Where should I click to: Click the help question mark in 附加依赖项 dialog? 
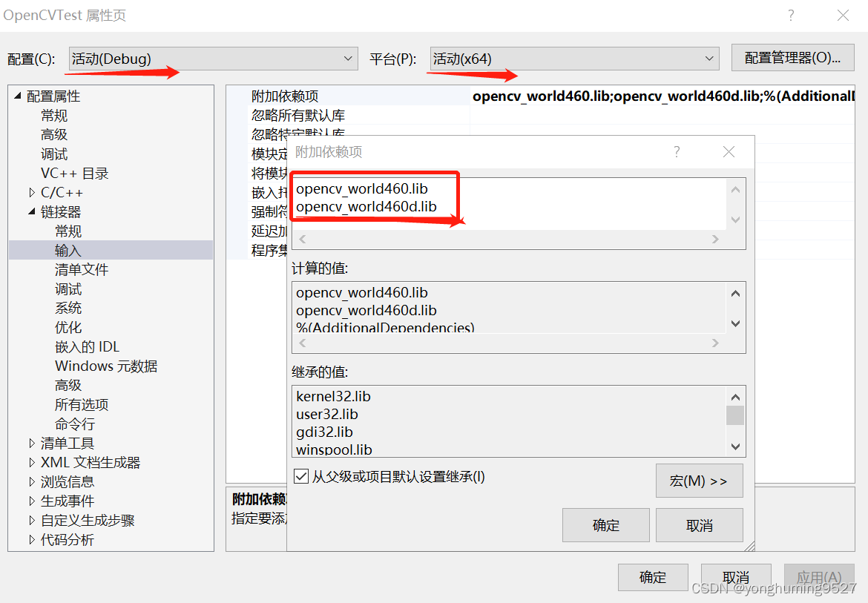(x=676, y=151)
